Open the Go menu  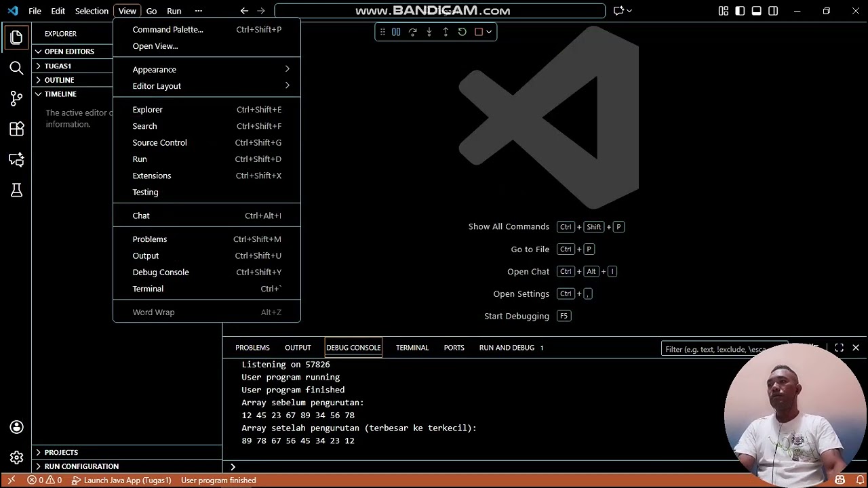point(151,11)
